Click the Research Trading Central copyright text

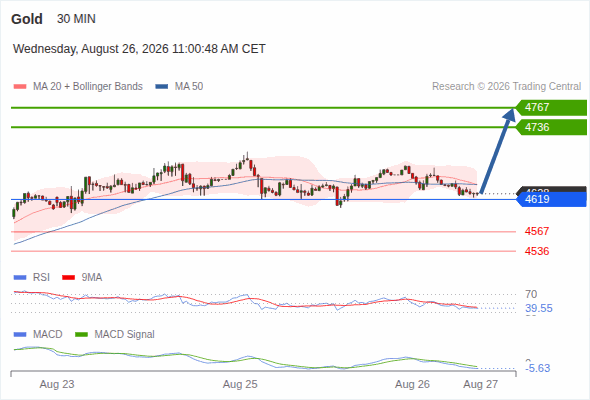(x=506, y=87)
